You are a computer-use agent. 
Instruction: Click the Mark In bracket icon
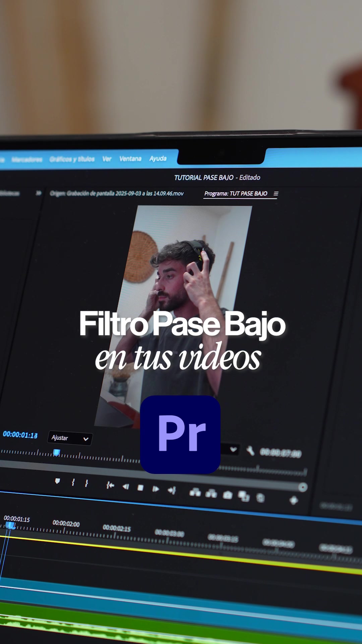coord(73,482)
